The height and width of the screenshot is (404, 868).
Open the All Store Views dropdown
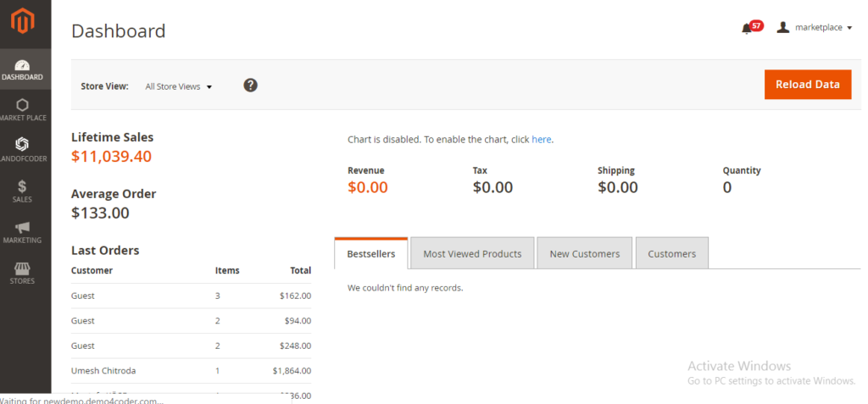click(x=179, y=86)
